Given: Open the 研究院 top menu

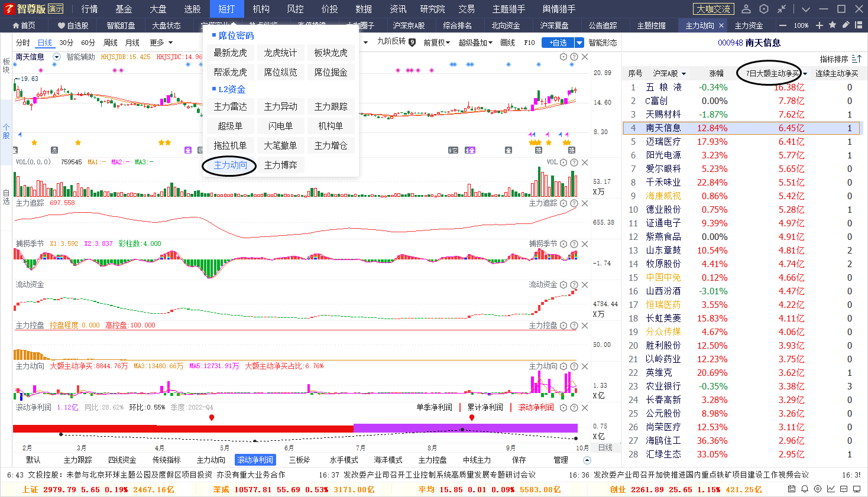Looking at the screenshot, I should 432,9.
